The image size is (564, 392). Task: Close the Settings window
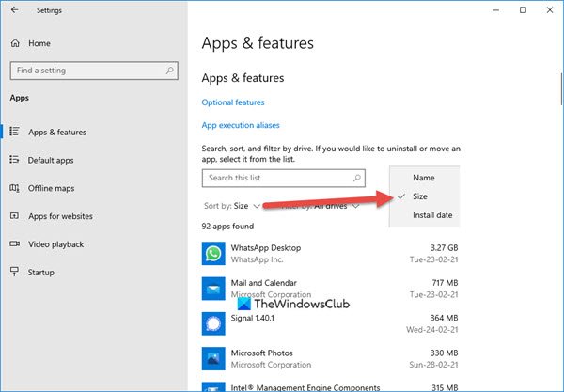click(550, 10)
